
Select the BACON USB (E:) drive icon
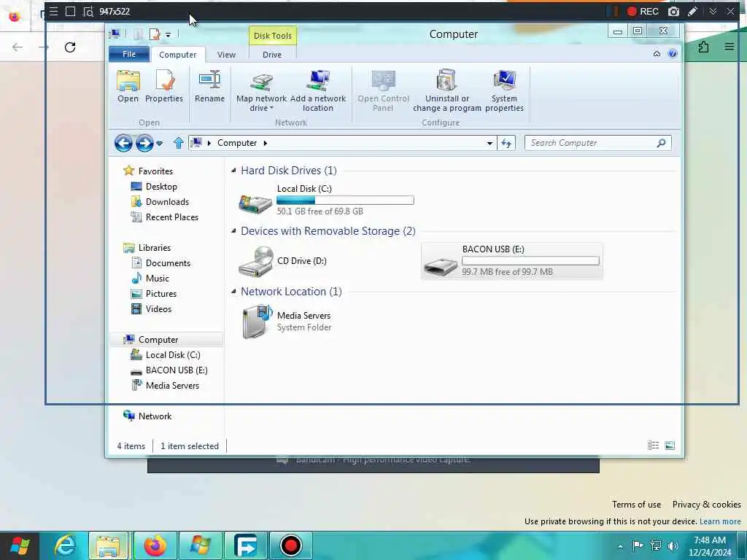click(x=441, y=265)
